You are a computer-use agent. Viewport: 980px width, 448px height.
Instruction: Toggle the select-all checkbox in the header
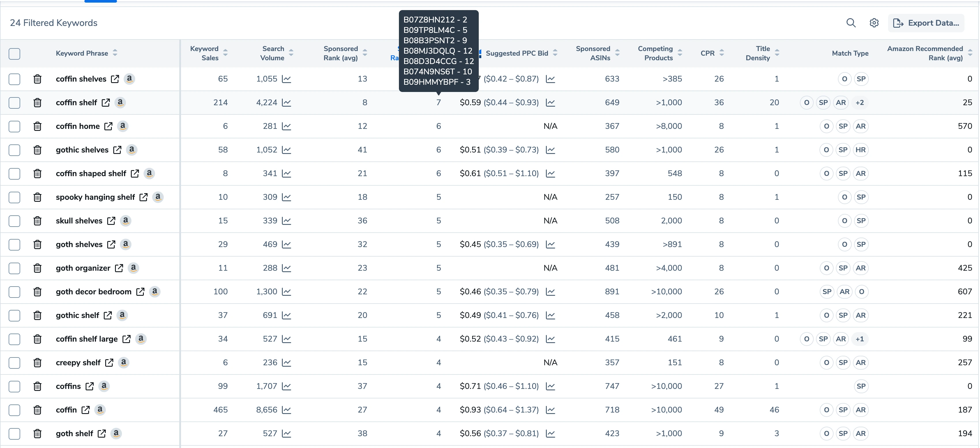tap(14, 54)
